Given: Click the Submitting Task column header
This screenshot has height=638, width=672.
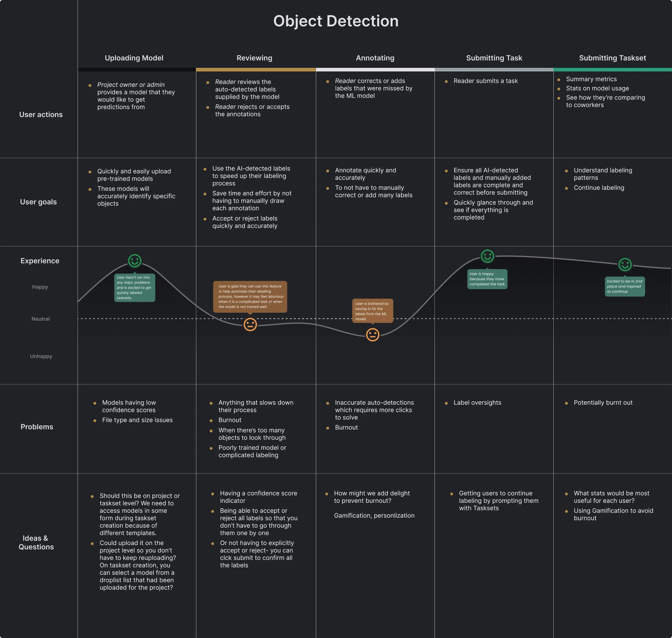Looking at the screenshot, I should [494, 58].
